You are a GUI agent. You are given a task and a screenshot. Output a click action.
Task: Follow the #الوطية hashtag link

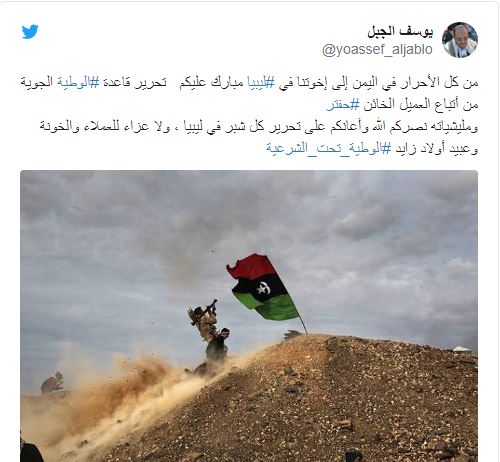coord(78,82)
